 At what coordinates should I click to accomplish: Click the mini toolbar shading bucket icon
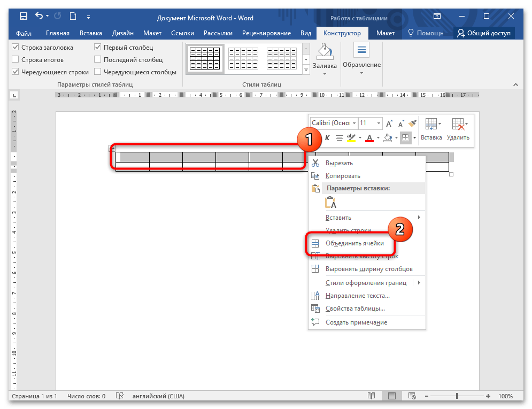point(388,138)
